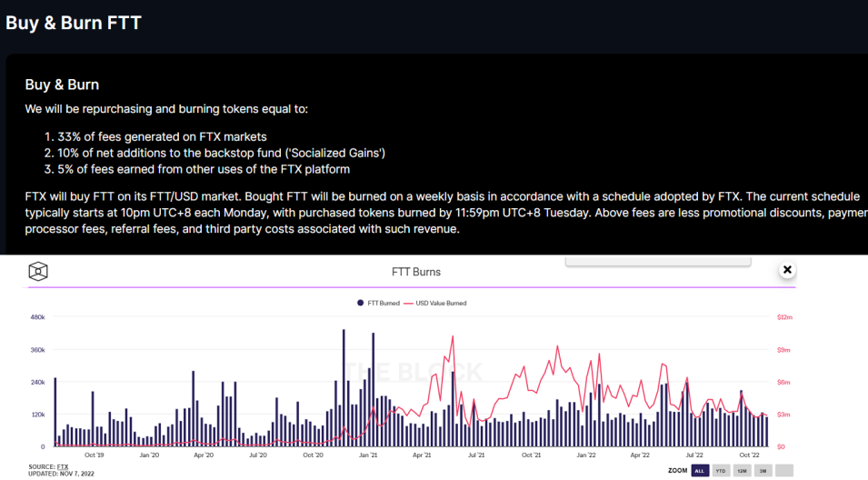Viewport: 868px width, 480px height.
Task: Open the FTX source link
Action: pyautogui.click(x=63, y=467)
